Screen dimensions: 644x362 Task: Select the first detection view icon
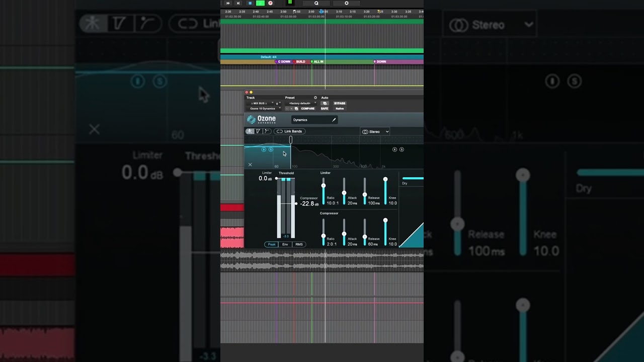250,131
